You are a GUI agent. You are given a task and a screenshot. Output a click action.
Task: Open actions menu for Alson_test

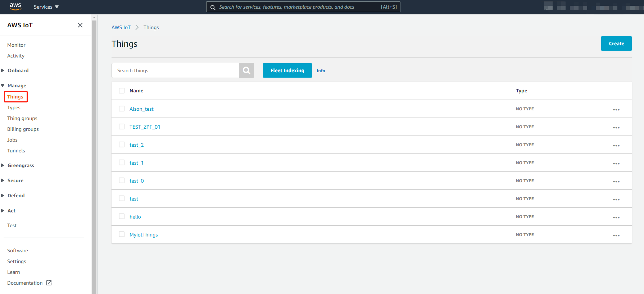pos(616,110)
